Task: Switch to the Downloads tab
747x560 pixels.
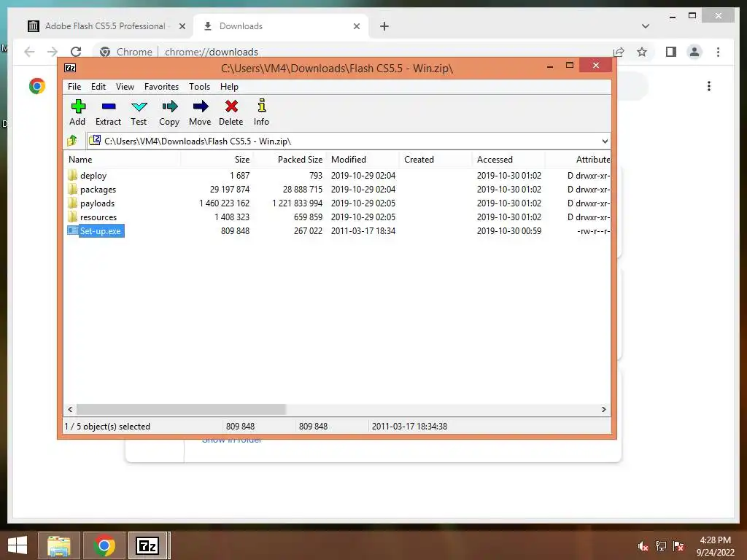Action: point(281,26)
